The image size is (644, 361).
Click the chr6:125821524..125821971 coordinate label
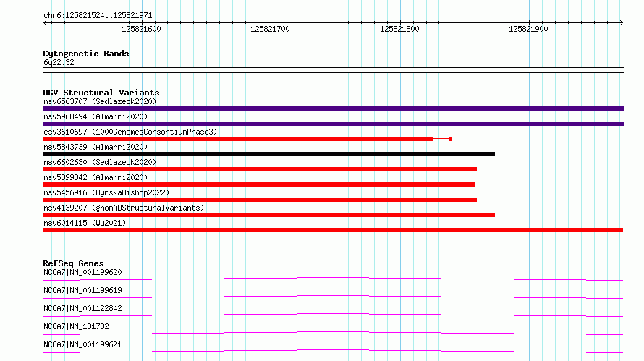(98, 15)
